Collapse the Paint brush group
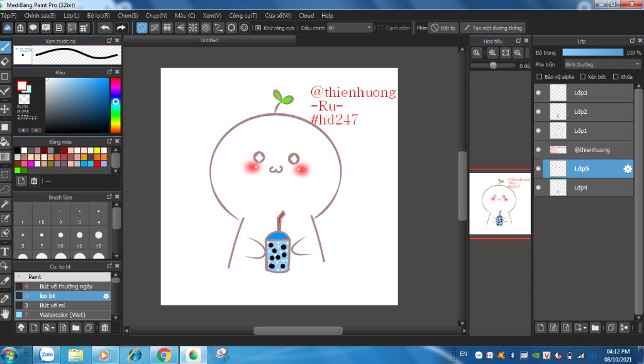Viewport: 644px width, 364px height. [19, 277]
